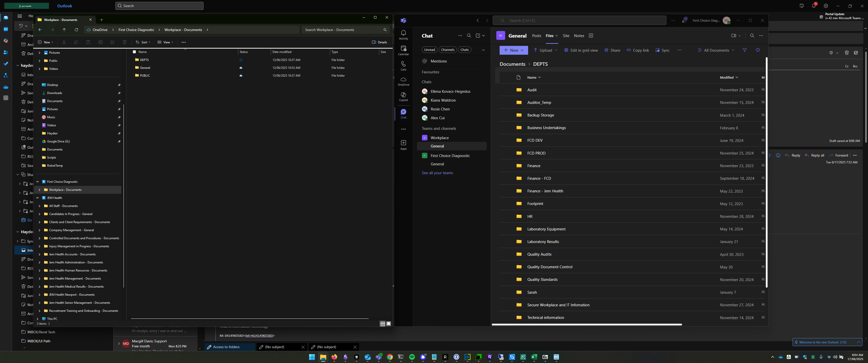The image size is (868, 363).
Task: Switch File Explorer to large thumbnails view icon
Action: pyautogui.click(x=389, y=324)
